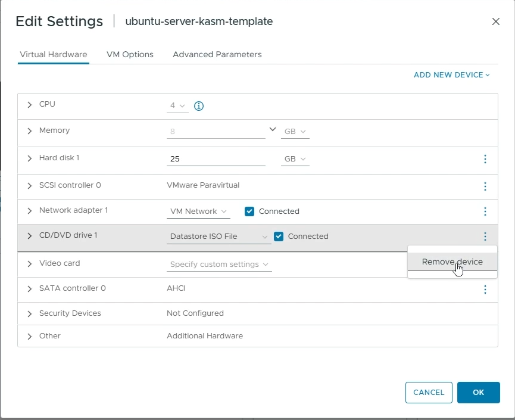Click the Hard disk 1 size field
This screenshot has width=515, height=420.
[x=216, y=158]
